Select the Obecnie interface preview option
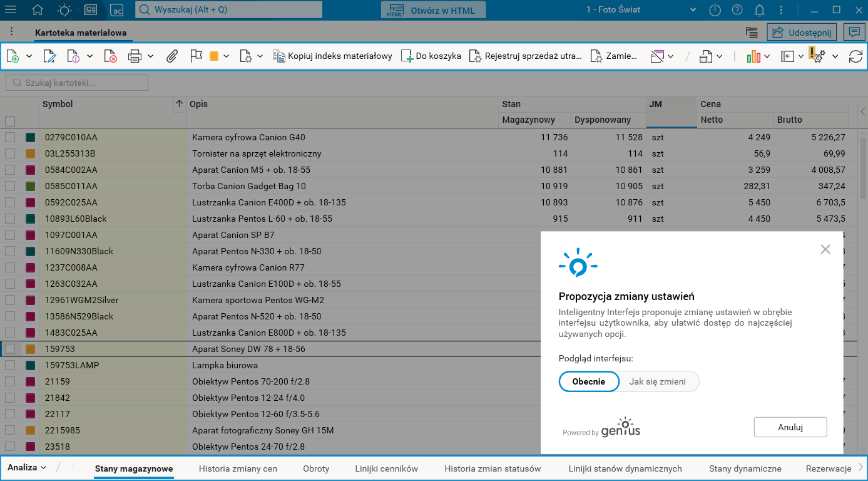The image size is (868, 481). (589, 381)
